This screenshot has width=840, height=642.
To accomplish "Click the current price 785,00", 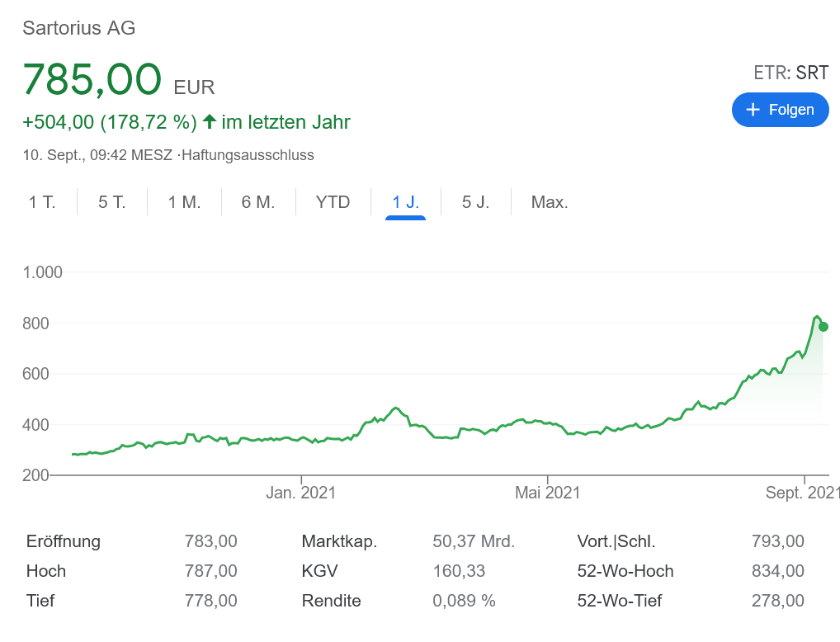I will point(92,79).
